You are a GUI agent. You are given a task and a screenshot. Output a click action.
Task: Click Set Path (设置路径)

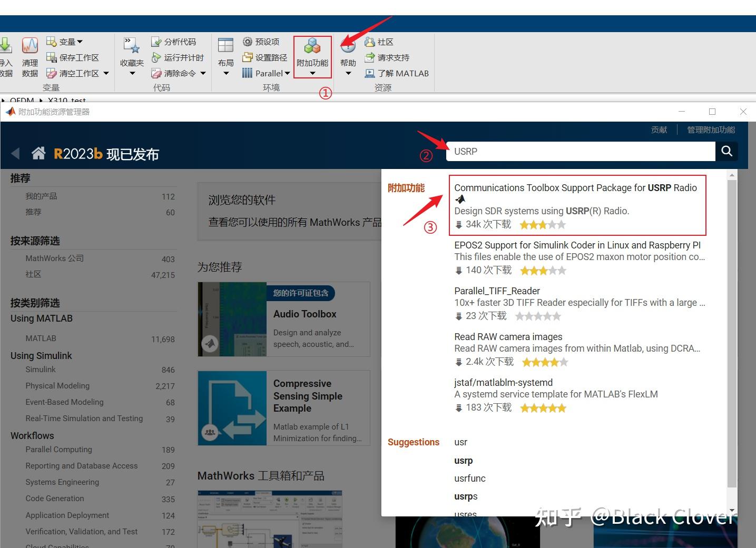coord(265,57)
